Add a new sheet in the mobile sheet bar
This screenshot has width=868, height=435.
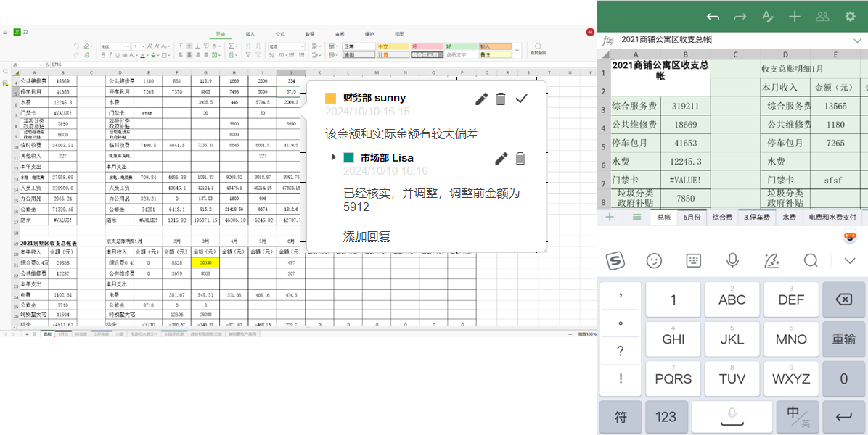pos(610,217)
